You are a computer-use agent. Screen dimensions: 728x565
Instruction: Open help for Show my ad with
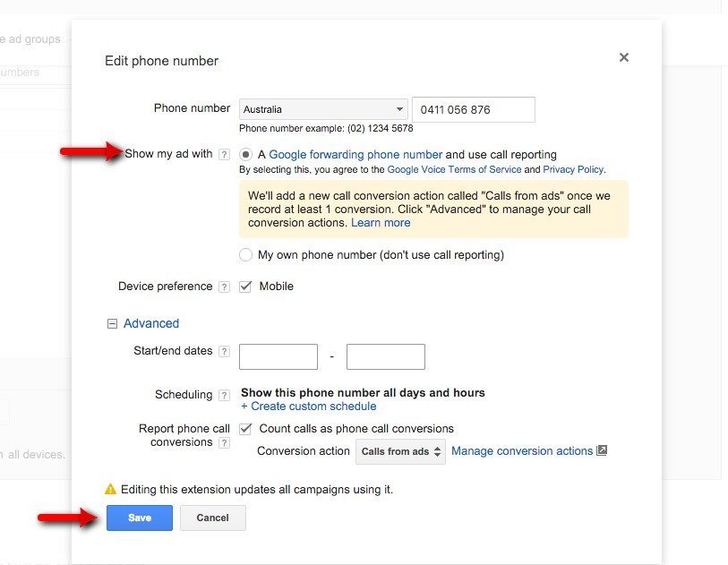click(224, 154)
